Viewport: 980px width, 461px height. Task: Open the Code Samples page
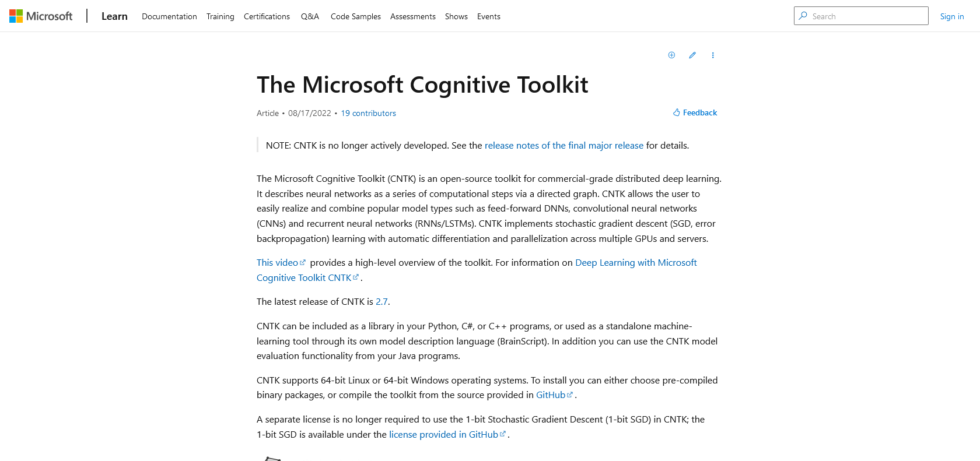tap(356, 16)
